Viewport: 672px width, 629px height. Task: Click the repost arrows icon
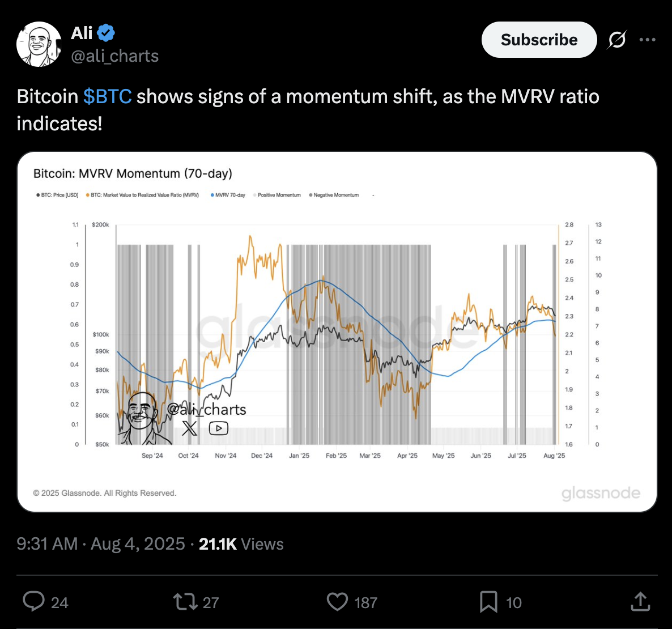(x=185, y=602)
